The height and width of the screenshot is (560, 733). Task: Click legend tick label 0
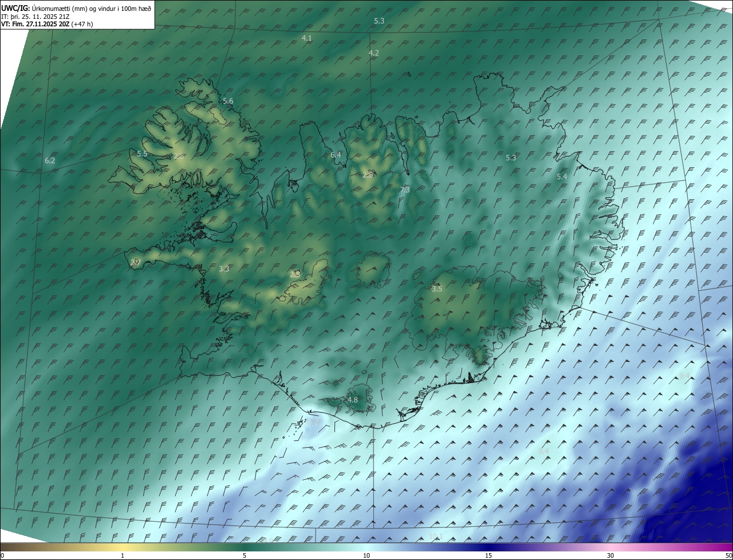pos(2,556)
